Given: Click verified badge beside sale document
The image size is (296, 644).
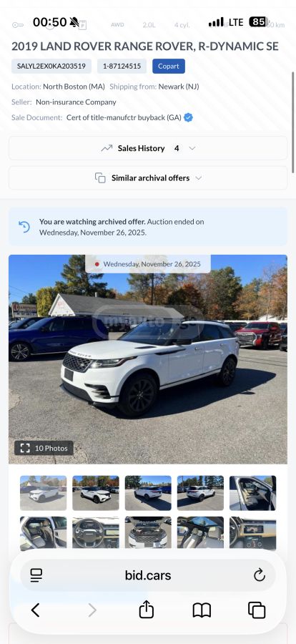Looking at the screenshot, I should [x=189, y=117].
